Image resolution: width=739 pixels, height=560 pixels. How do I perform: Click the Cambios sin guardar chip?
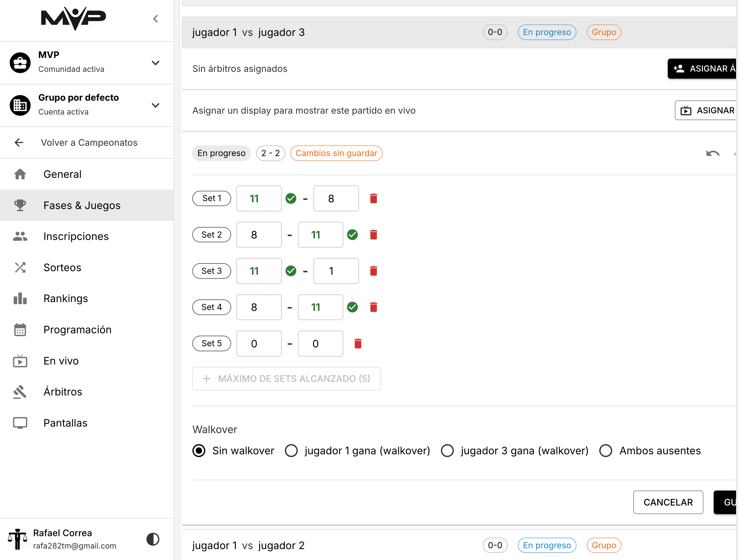(x=336, y=153)
